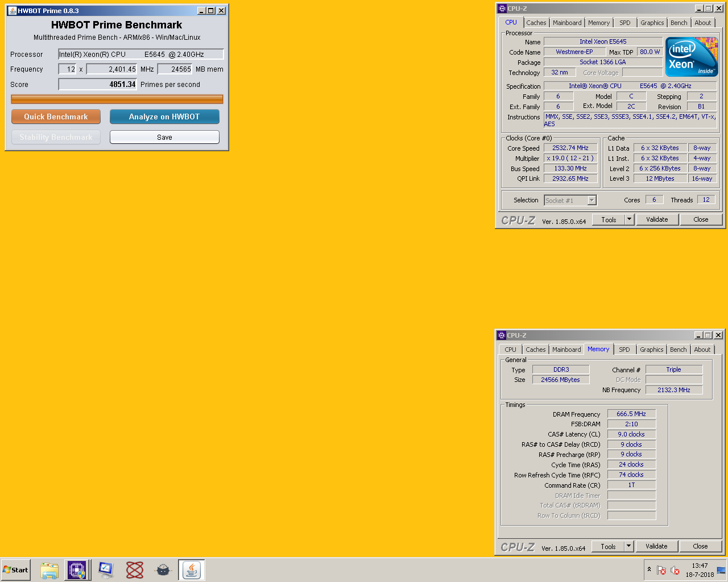Click the greyed-out Stability Benchmark button
728x582 pixels.
(x=56, y=137)
